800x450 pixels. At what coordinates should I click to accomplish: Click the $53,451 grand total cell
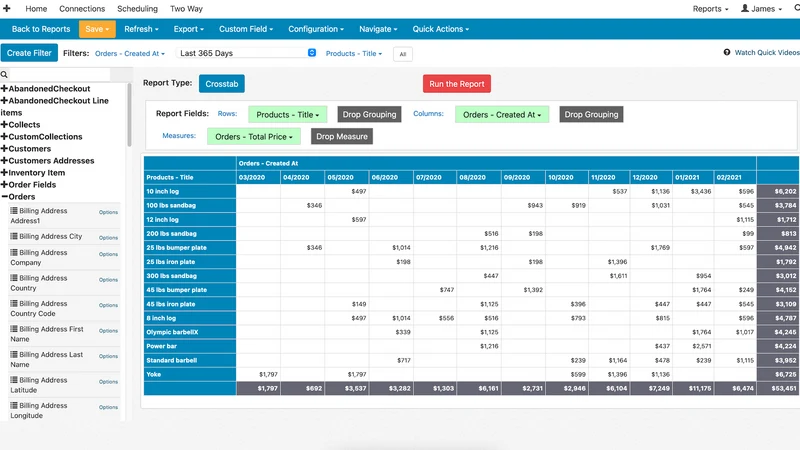(x=778, y=388)
